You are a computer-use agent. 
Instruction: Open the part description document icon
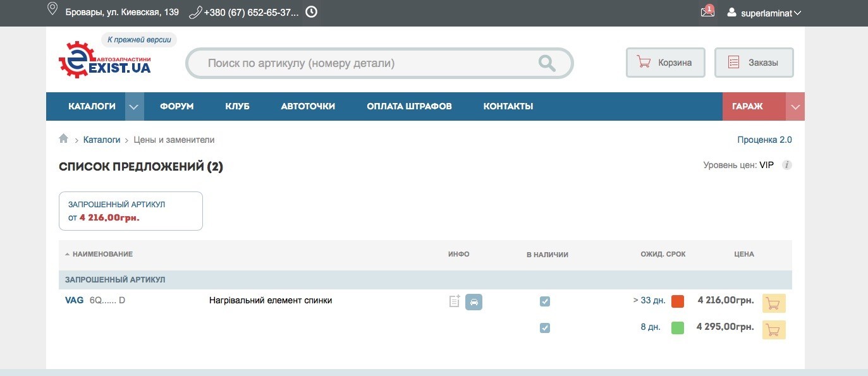pyautogui.click(x=454, y=301)
